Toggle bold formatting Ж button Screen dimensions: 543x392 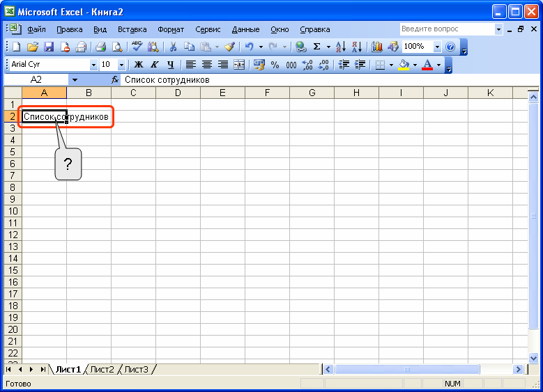click(x=139, y=65)
